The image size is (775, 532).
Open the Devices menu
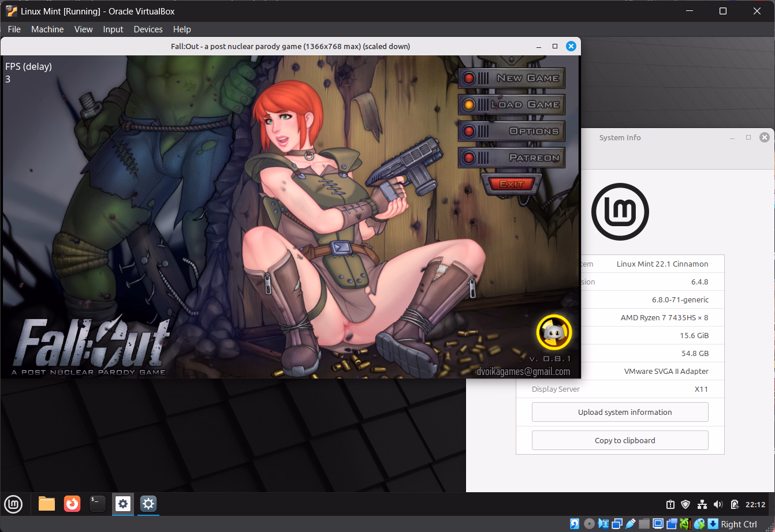148,29
